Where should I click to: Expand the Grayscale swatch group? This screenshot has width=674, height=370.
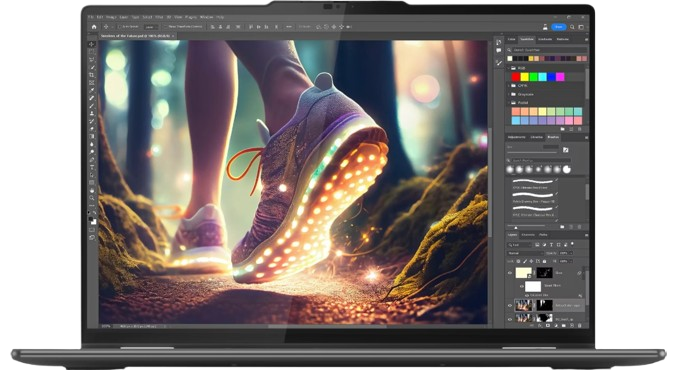[509, 94]
